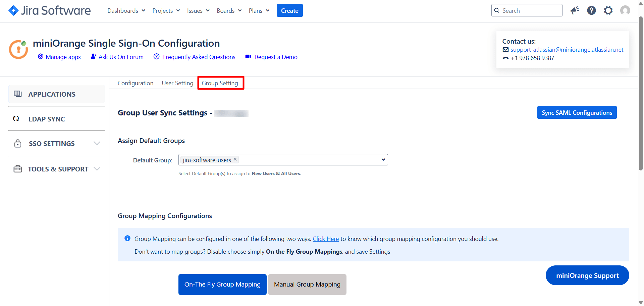Open the administration gear icon

tap(608, 11)
